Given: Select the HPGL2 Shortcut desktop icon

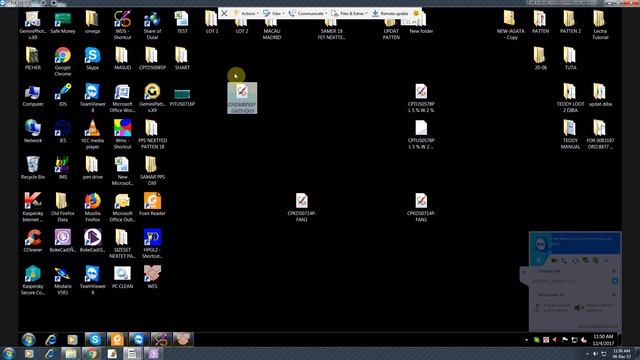Looking at the screenshot, I should click(152, 244).
